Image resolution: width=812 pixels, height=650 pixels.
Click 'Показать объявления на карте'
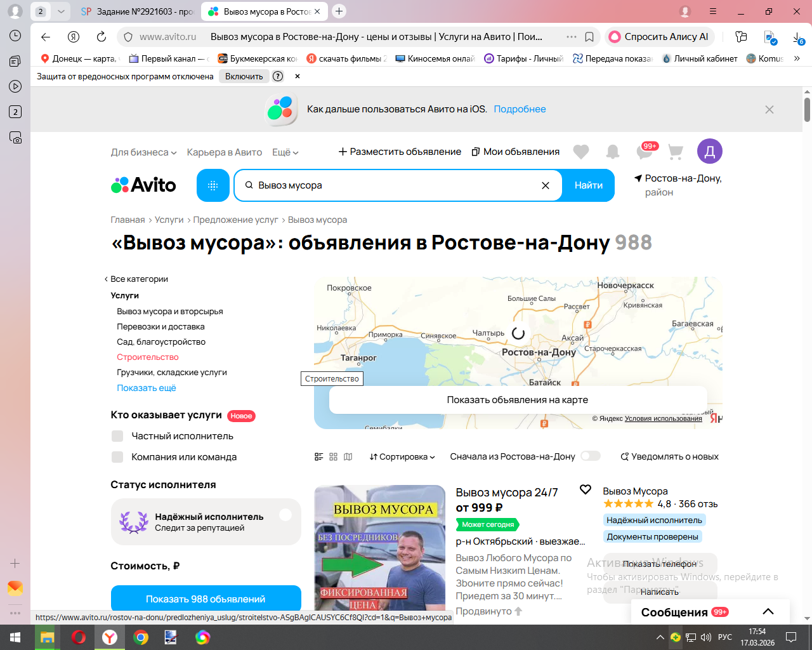[x=518, y=400]
